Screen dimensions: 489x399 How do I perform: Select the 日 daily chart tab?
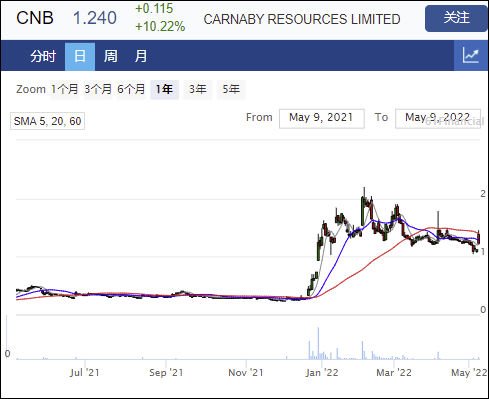[80, 56]
